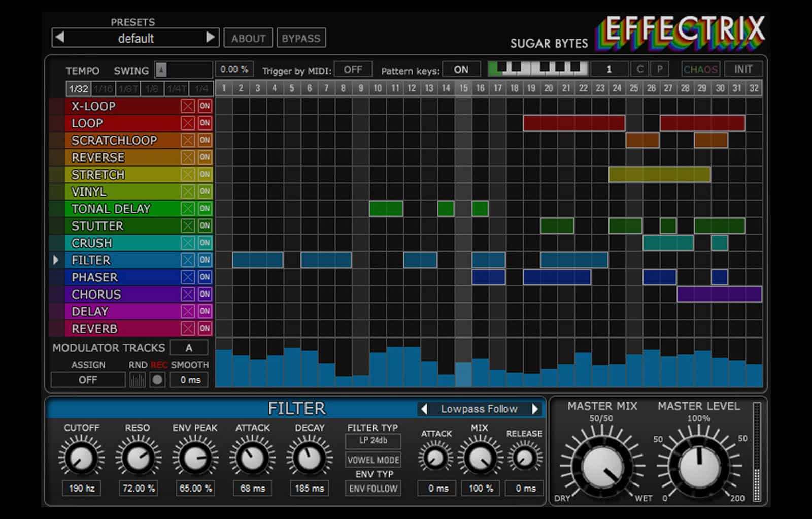Clear the REVERSE track with its X icon
This screenshot has width=812, height=519.
pyautogui.click(x=188, y=157)
